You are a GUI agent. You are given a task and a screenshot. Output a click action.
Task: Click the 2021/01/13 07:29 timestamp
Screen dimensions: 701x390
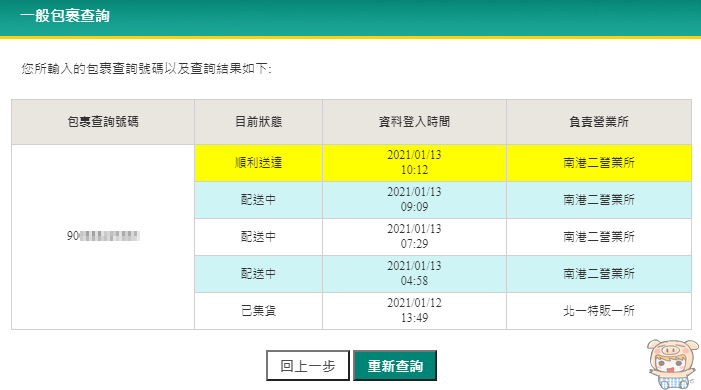[x=414, y=237]
